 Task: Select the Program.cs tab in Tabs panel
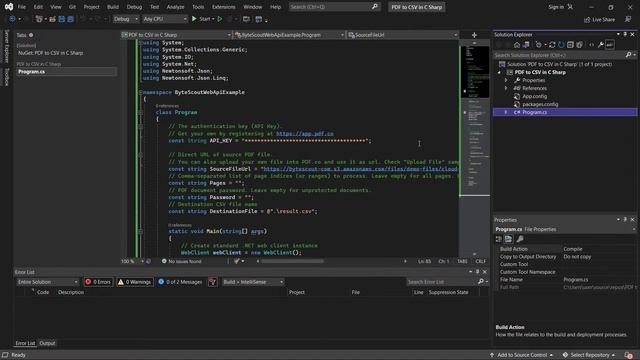tap(67, 72)
